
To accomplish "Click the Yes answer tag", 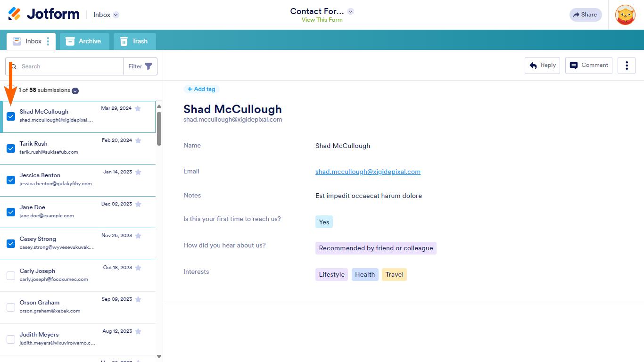I will 324,222.
